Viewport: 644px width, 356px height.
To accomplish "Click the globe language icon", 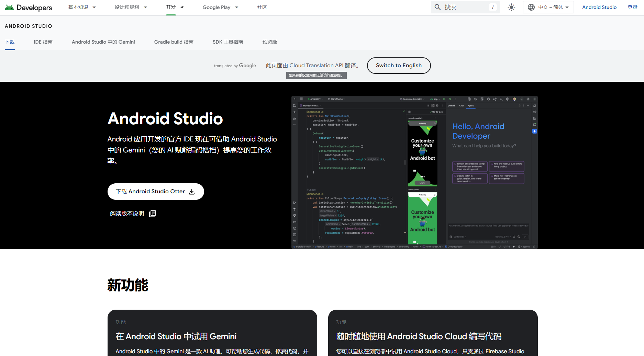I will click(x=531, y=7).
